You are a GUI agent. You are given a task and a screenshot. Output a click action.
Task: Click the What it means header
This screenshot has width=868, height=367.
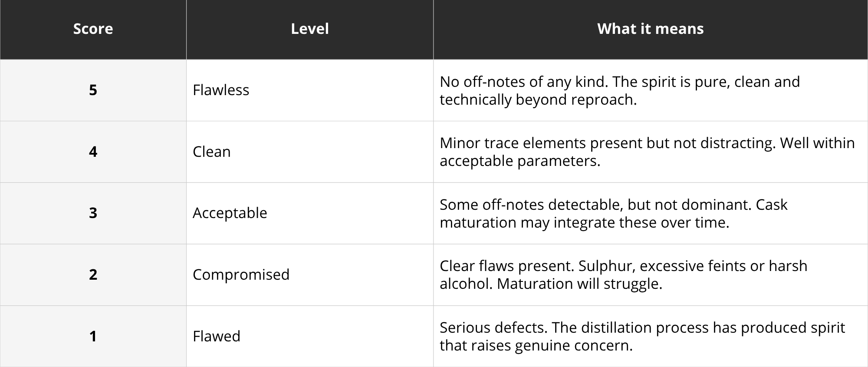651,29
